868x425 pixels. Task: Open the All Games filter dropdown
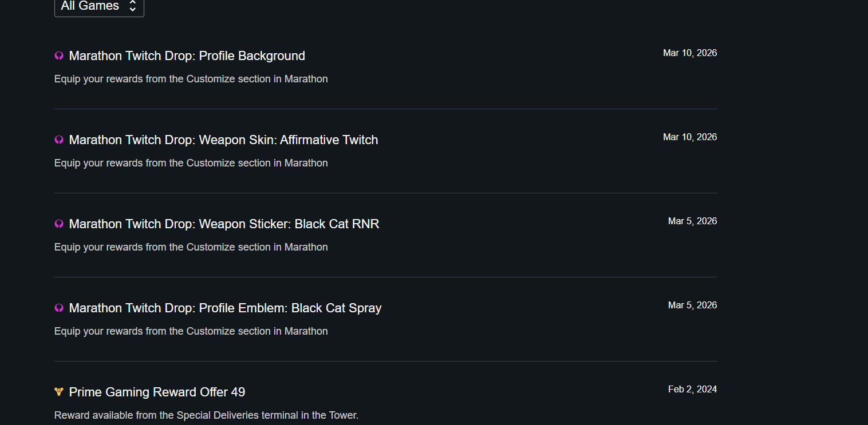click(99, 6)
